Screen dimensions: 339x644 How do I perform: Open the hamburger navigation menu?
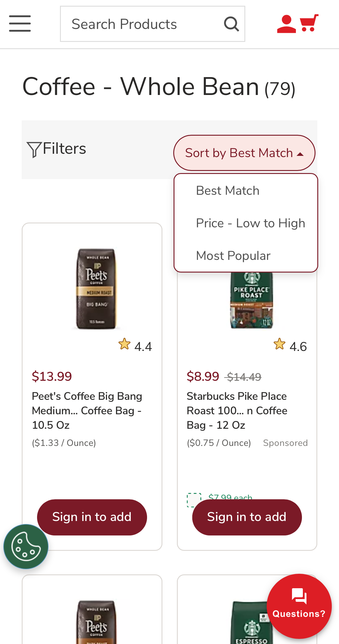tap(20, 24)
